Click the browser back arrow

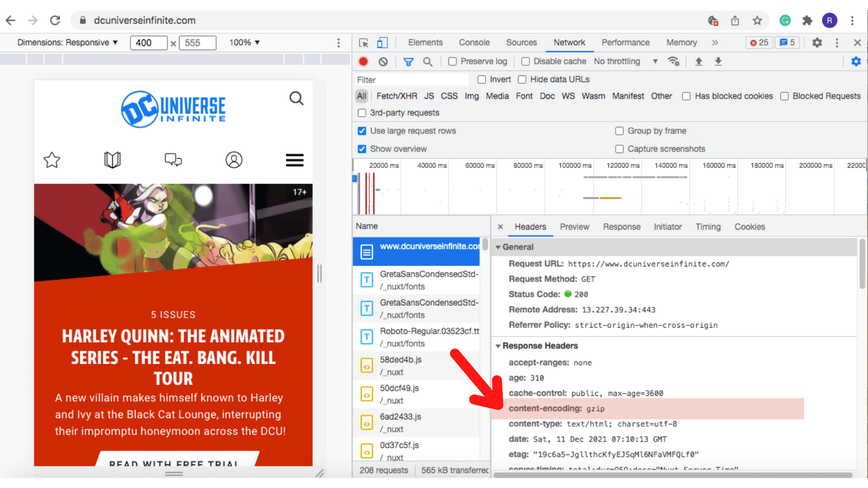point(11,20)
